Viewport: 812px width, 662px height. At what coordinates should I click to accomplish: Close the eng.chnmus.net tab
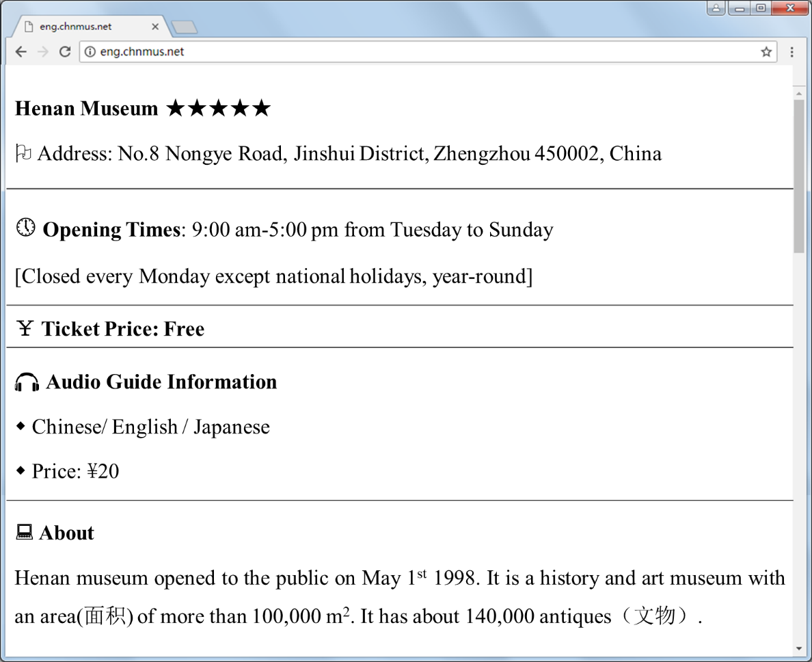155,27
